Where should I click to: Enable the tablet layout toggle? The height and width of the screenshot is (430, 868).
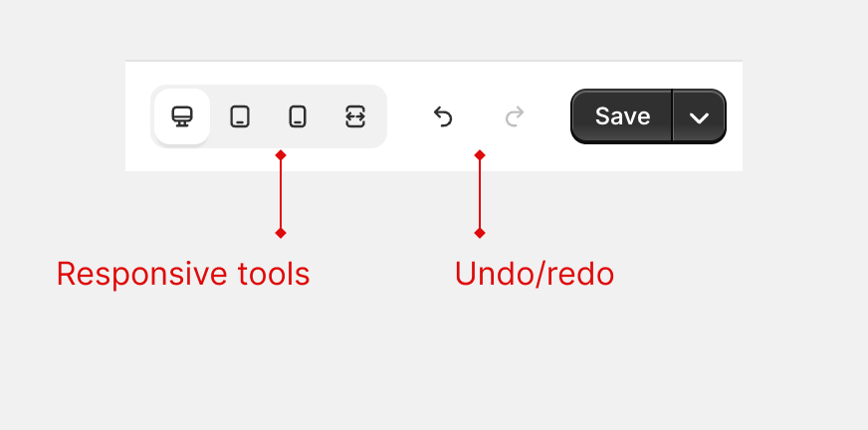click(240, 116)
